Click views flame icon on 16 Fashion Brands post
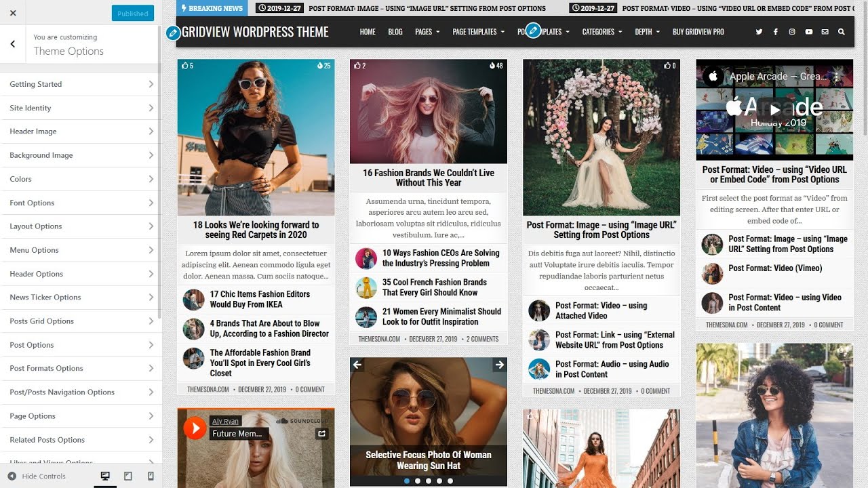This screenshot has height=488, width=868. point(492,66)
